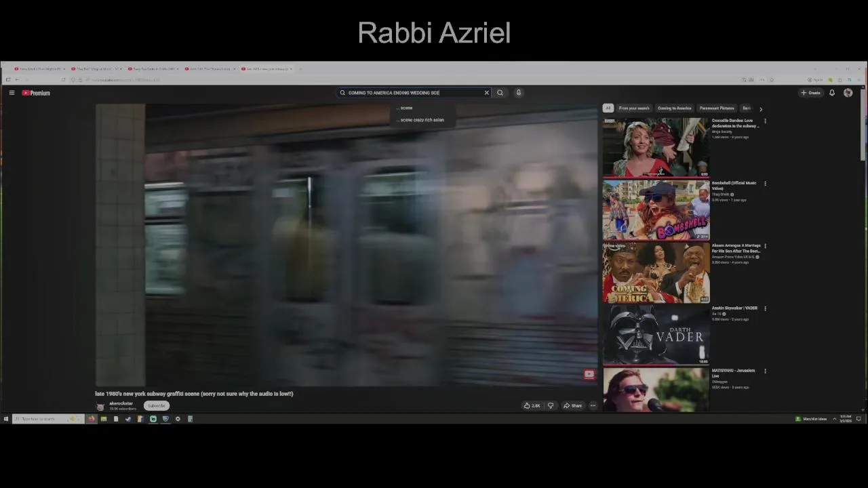868x488 pixels.
Task: Close the active fifth browser tab
Action: coord(291,69)
